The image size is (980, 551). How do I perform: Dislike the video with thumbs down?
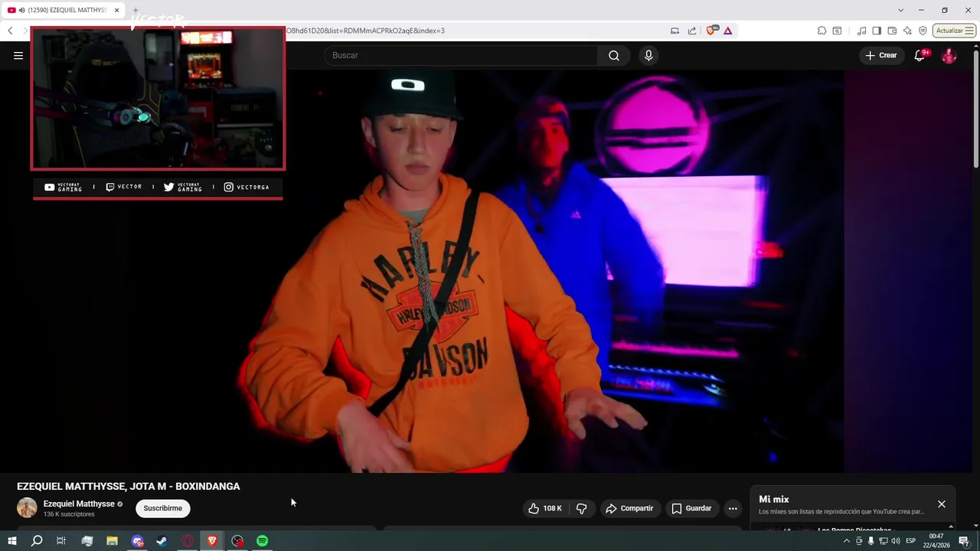(x=581, y=508)
